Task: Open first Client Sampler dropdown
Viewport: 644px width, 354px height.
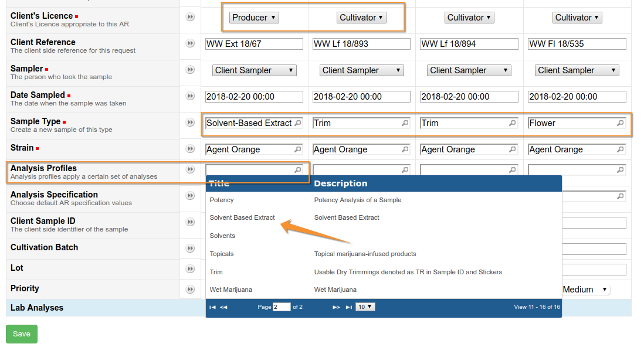Action: pyautogui.click(x=254, y=70)
